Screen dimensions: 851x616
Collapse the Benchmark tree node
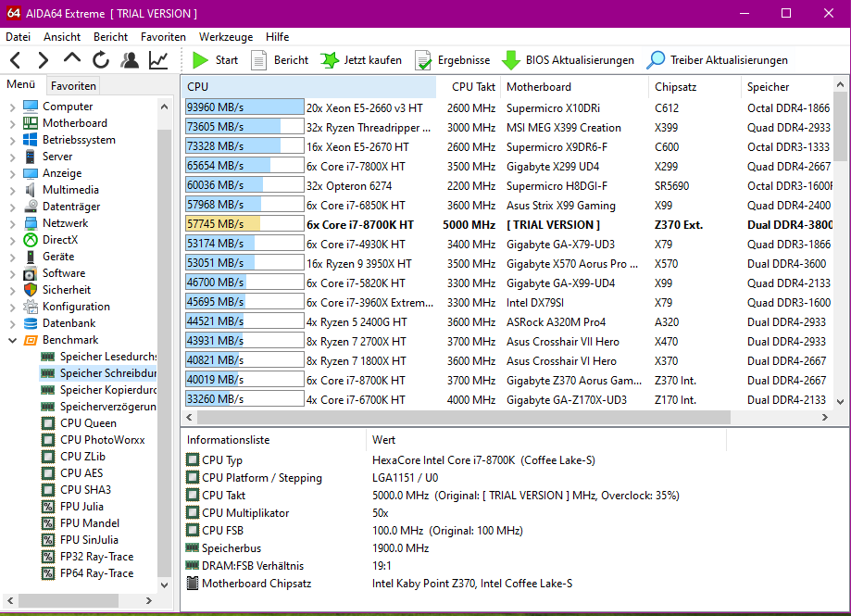[12, 340]
